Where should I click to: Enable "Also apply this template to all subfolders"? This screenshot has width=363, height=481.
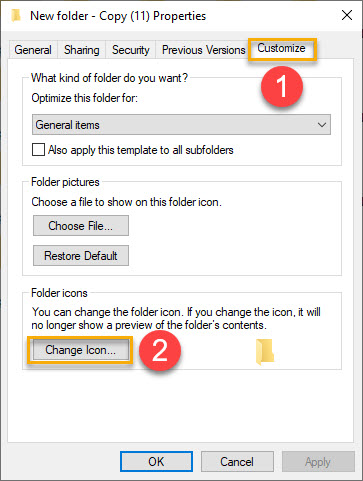pos(38,150)
